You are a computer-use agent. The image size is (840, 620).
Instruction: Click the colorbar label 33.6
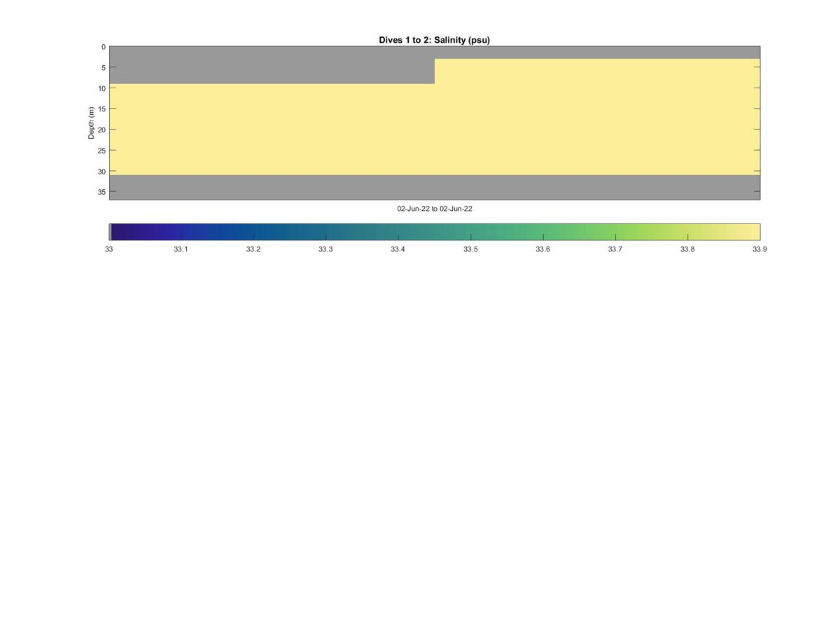pyautogui.click(x=542, y=249)
